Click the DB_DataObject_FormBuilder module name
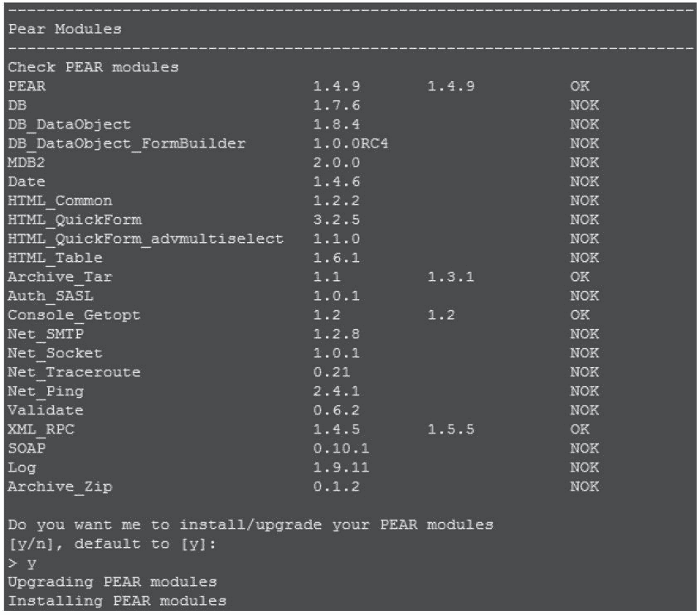 (x=126, y=143)
